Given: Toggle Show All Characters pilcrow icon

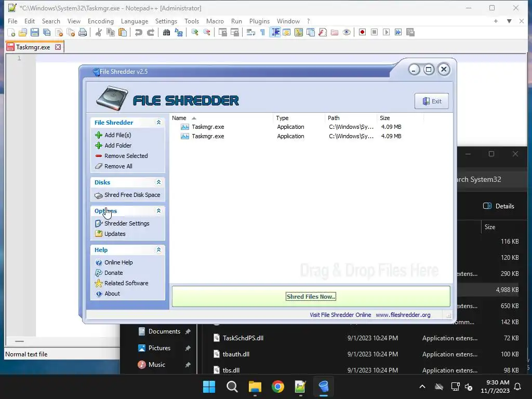Looking at the screenshot, I should (262, 32).
